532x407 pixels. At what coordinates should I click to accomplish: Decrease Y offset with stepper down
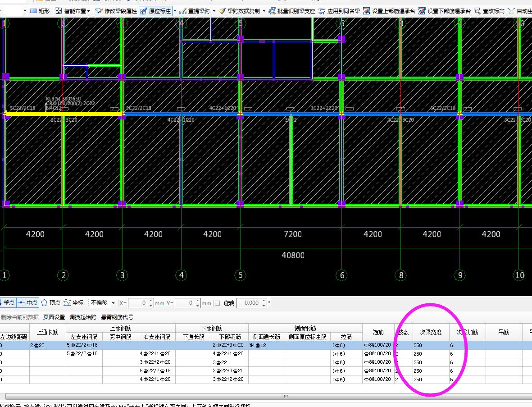(x=197, y=305)
